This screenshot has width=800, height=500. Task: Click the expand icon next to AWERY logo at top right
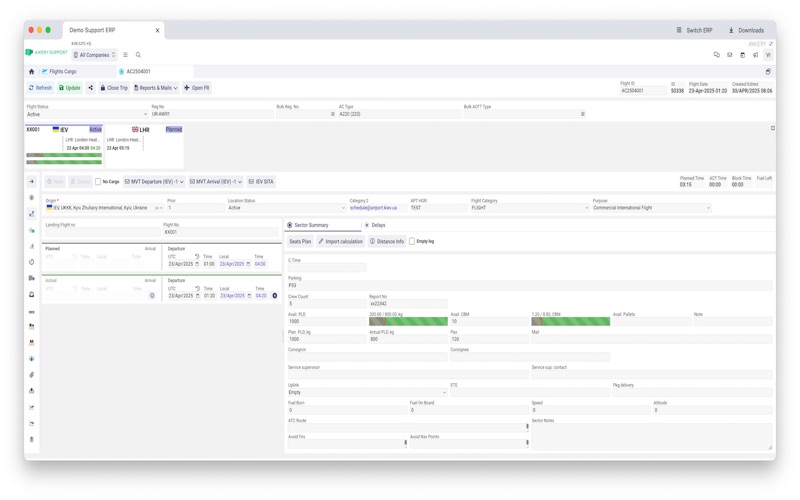(x=770, y=44)
